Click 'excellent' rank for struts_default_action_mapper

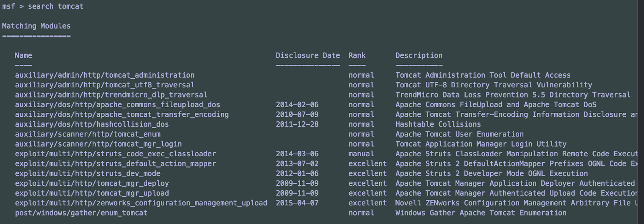click(x=367, y=164)
